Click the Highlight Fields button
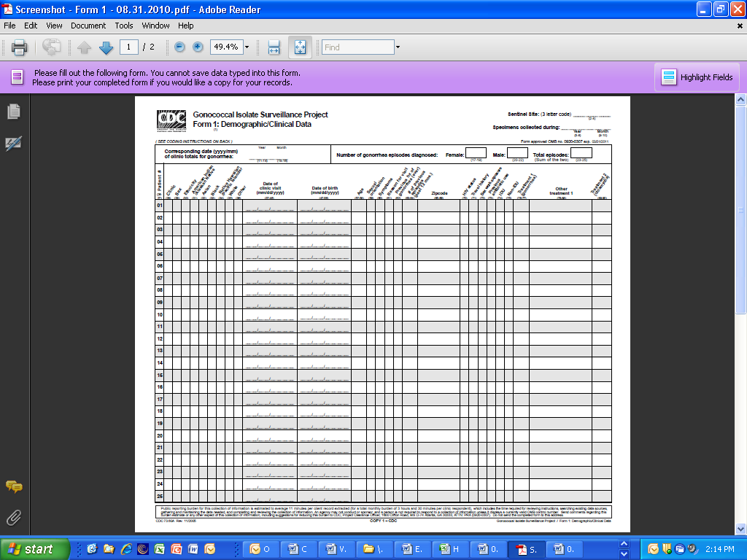 (x=697, y=77)
